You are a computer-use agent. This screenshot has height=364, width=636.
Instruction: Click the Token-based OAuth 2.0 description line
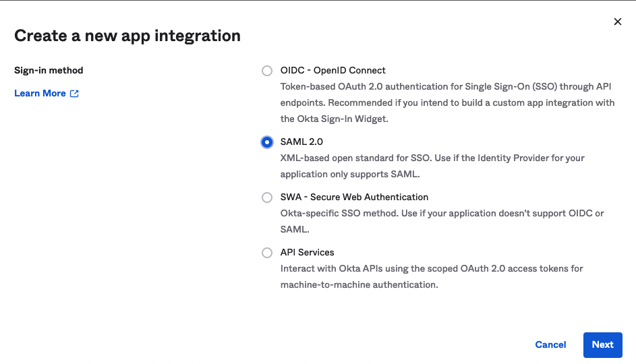[446, 86]
